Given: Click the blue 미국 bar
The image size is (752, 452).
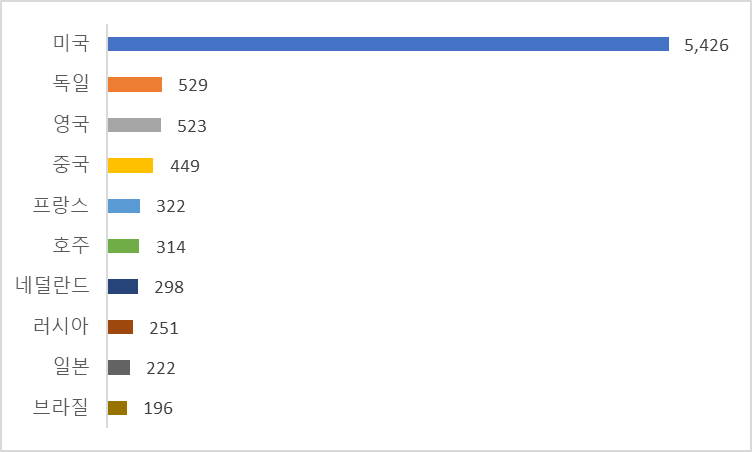Looking at the screenshot, I should [x=388, y=44].
